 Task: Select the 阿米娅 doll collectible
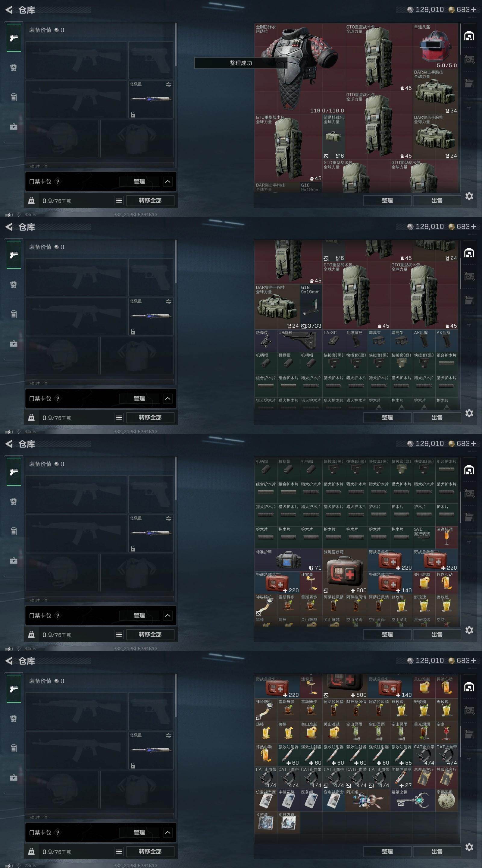(368, 800)
